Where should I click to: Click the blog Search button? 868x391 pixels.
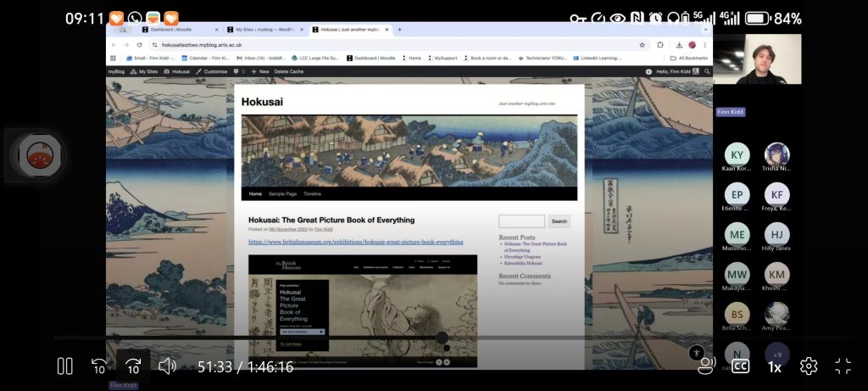[x=559, y=221]
